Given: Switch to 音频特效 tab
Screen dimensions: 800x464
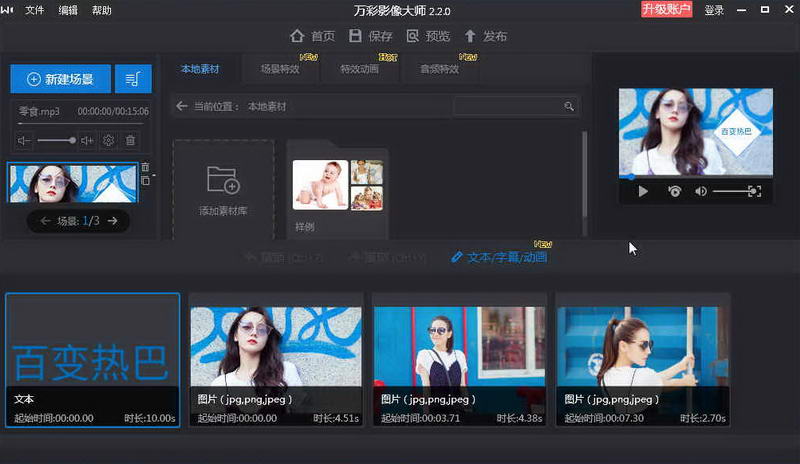Looking at the screenshot, I should [x=439, y=69].
